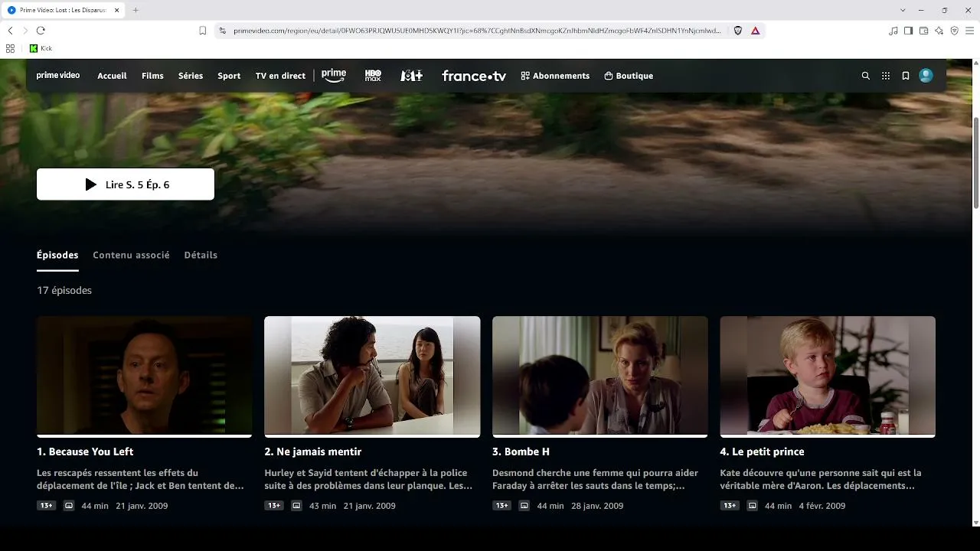Viewport: 980px width, 551px height.
Task: Click the '4 févr. 2009' date text
Action: [x=822, y=506]
